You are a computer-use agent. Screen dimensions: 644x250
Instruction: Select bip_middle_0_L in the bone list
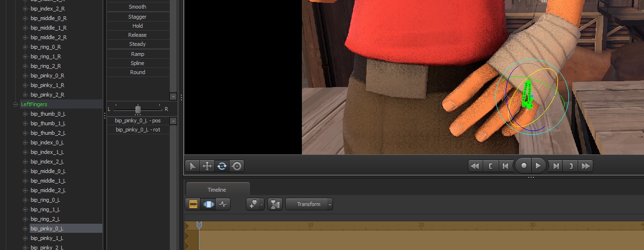tap(48, 171)
